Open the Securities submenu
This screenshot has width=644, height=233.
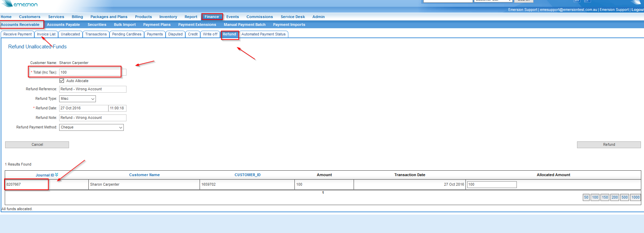click(97, 25)
